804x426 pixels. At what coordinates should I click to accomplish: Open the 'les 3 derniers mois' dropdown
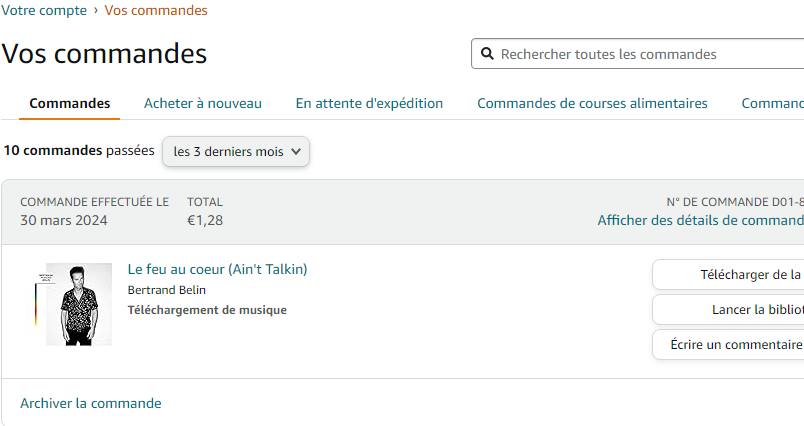pos(236,152)
